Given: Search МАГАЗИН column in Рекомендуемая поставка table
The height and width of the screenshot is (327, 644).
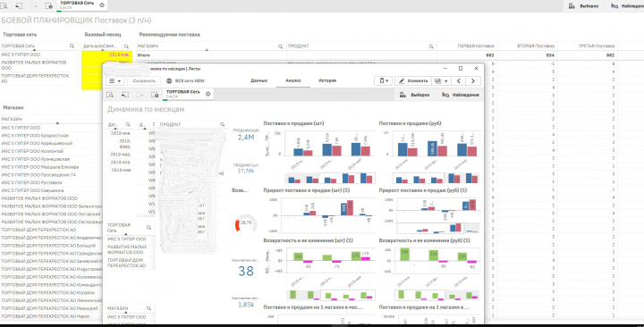Looking at the screenshot, I should pyautogui.click(x=281, y=46).
